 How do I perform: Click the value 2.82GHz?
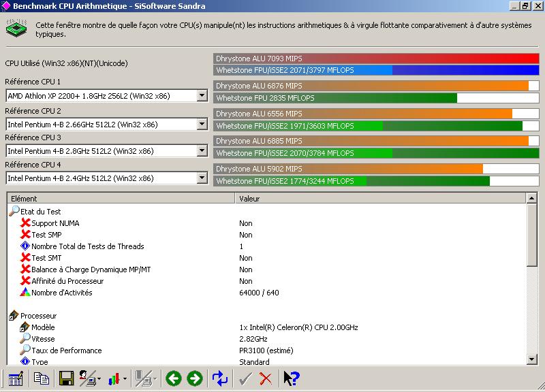click(x=253, y=338)
